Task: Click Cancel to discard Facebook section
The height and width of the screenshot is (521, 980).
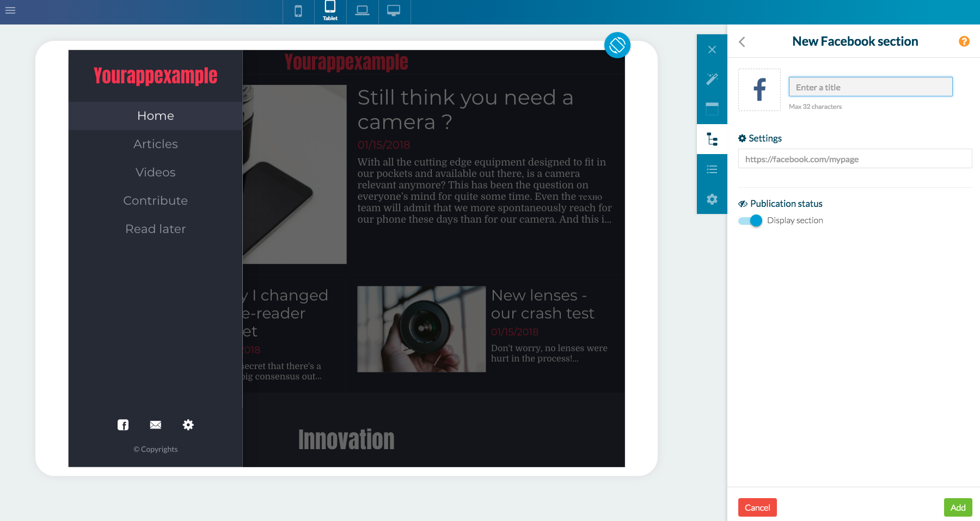Action: 757,507
